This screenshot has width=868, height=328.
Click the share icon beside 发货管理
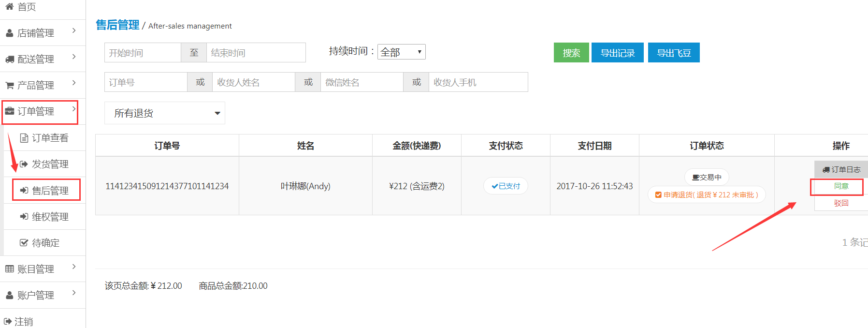24,164
